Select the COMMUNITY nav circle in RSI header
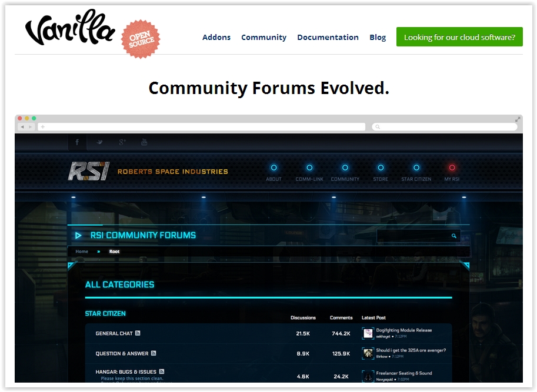This screenshot has height=392, width=537. 345,167
